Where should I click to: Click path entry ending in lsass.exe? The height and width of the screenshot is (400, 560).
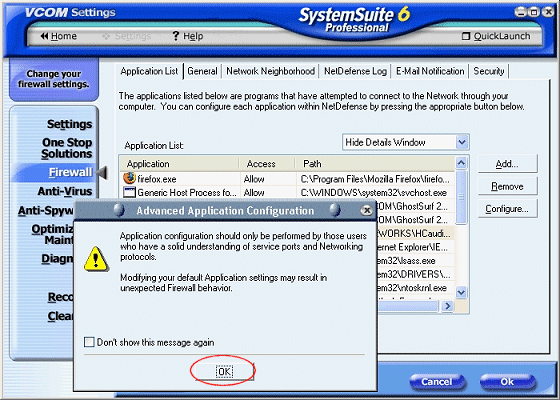tap(407, 261)
